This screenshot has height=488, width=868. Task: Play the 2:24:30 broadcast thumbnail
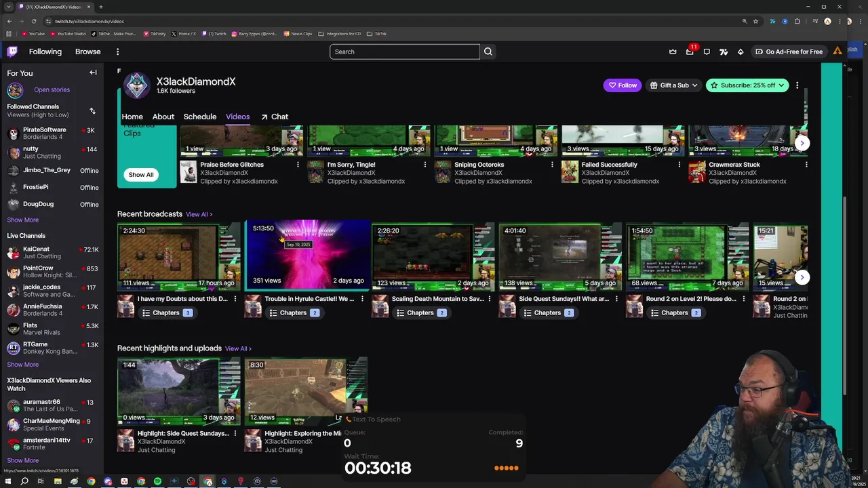179,258
